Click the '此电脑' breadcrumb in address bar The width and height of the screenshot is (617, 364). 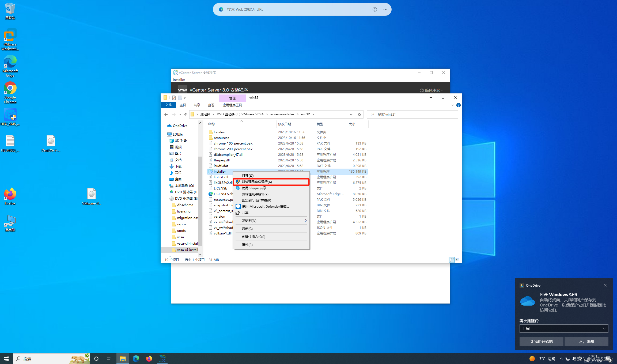pyautogui.click(x=205, y=114)
